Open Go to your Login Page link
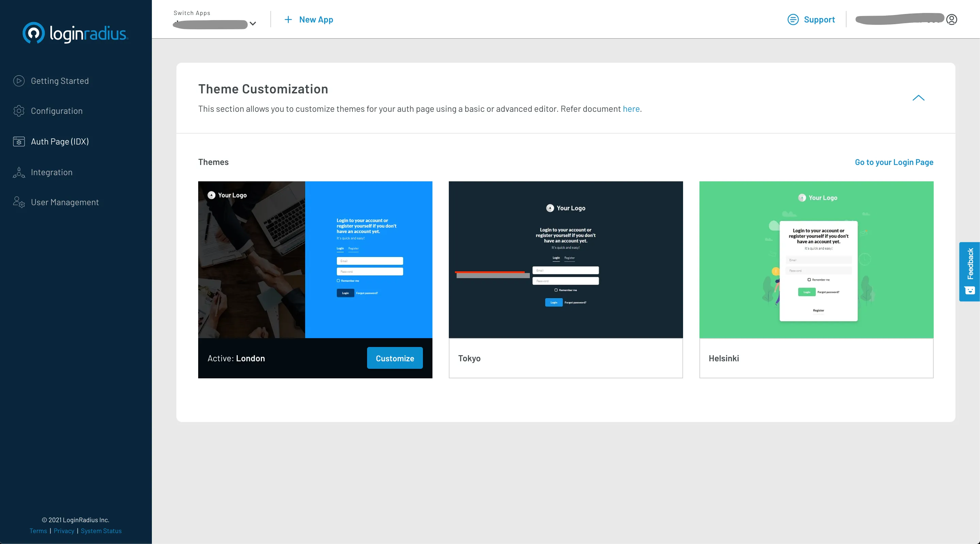The image size is (980, 544). pyautogui.click(x=894, y=162)
